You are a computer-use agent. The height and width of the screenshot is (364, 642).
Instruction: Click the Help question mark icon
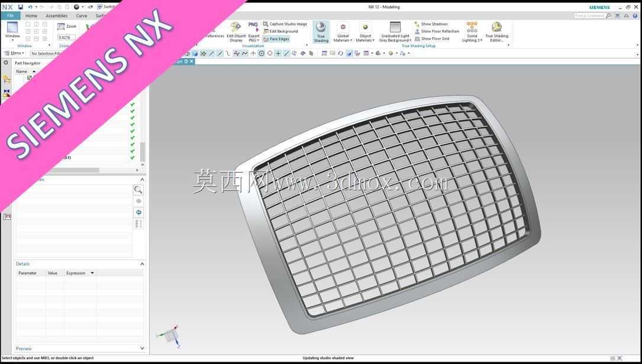[634, 15]
